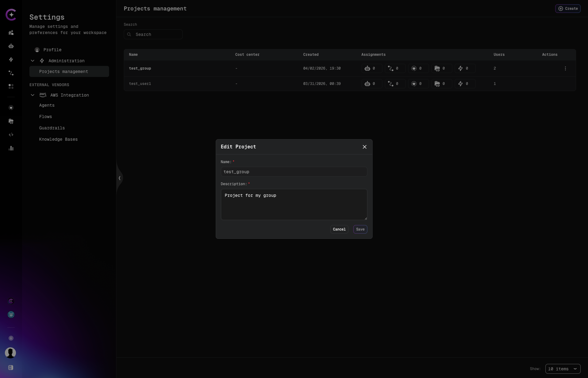This screenshot has height=378, width=588.
Task: Go to Knowledge Bases section
Action: coord(58,139)
